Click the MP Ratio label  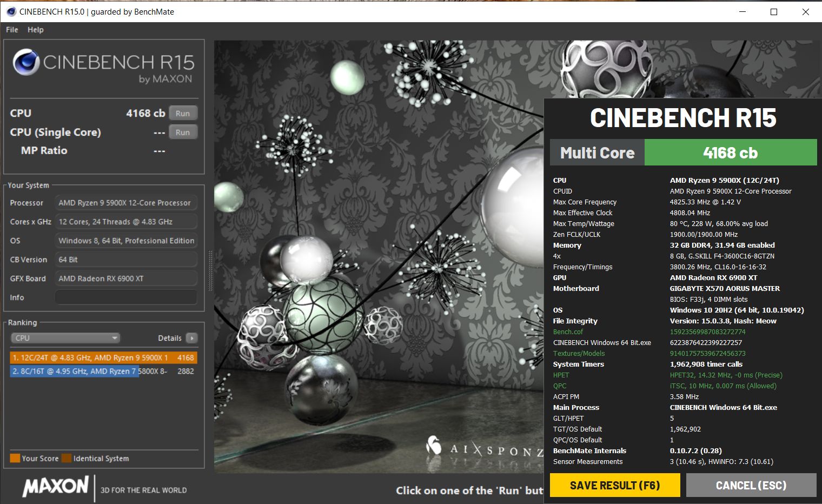pyautogui.click(x=44, y=150)
